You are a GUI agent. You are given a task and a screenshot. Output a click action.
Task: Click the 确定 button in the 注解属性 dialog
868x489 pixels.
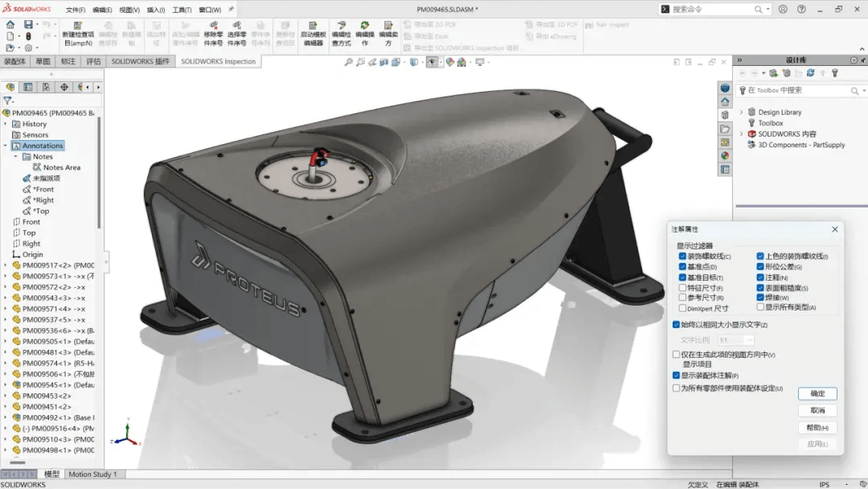click(817, 393)
